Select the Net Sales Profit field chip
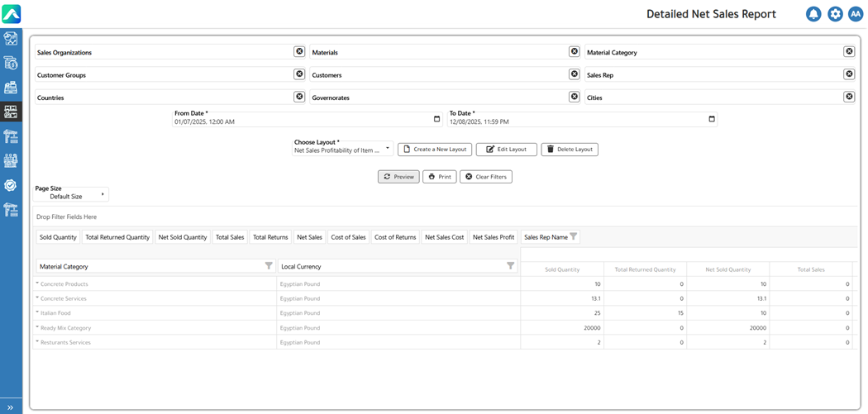This screenshot has width=868, height=414. (494, 237)
